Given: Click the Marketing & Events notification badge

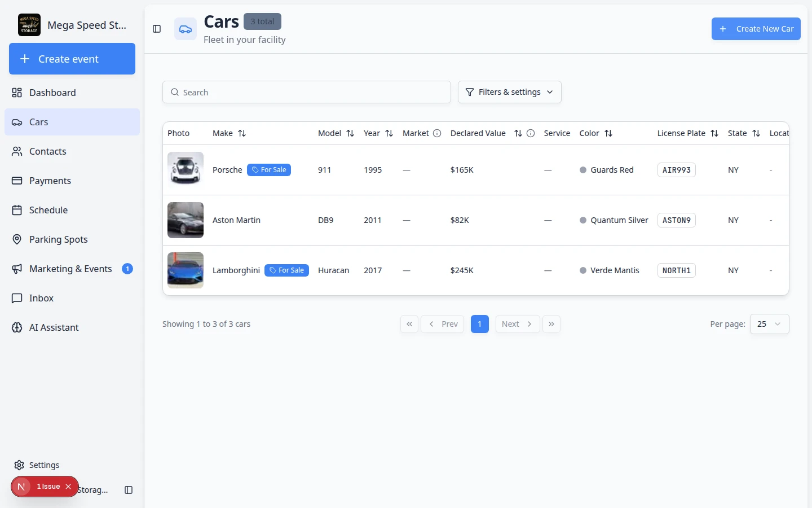Looking at the screenshot, I should 127,269.
